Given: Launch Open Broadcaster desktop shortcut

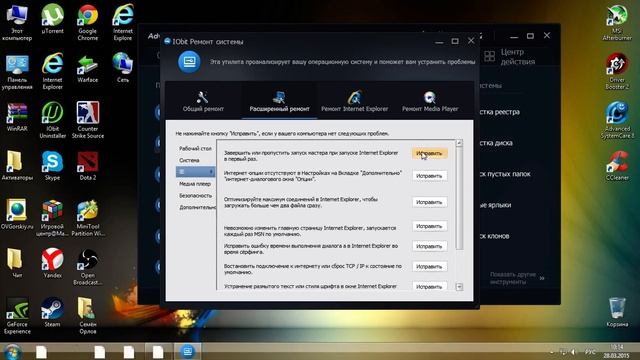Looking at the screenshot, I should click(x=88, y=267).
